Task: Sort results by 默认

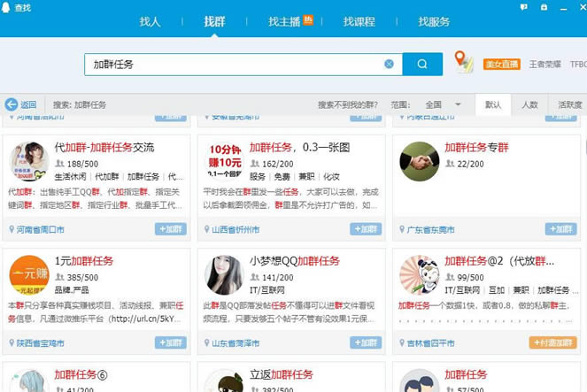Action: pos(493,104)
